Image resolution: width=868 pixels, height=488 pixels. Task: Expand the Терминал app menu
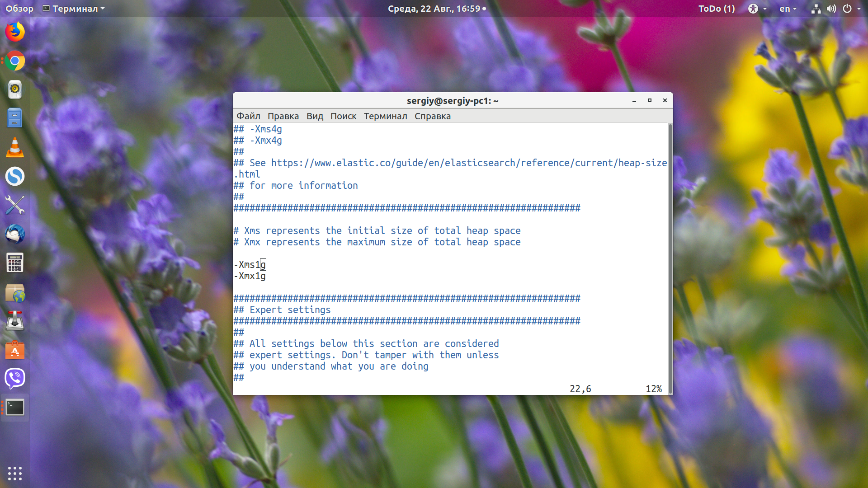tap(74, 9)
